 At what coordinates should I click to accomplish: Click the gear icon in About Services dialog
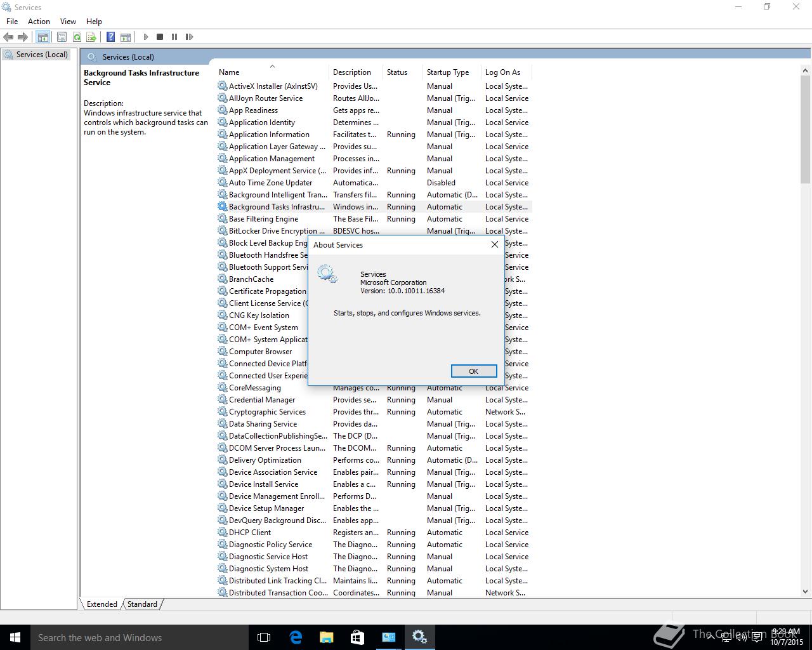[327, 274]
